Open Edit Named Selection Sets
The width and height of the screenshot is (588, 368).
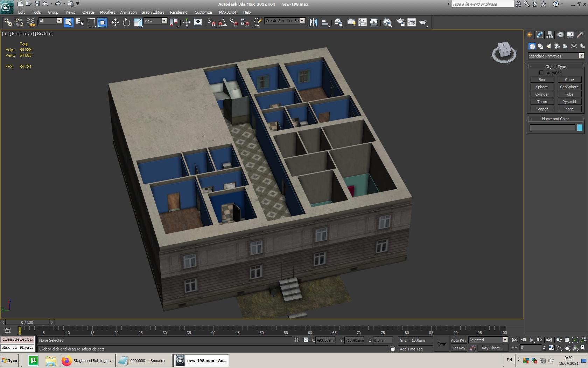tap(258, 22)
